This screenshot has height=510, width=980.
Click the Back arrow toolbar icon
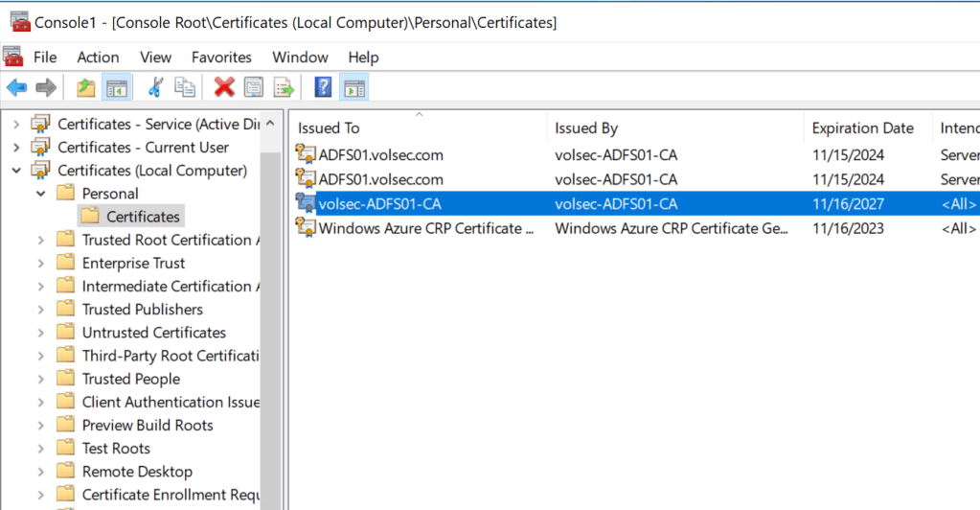coord(16,88)
